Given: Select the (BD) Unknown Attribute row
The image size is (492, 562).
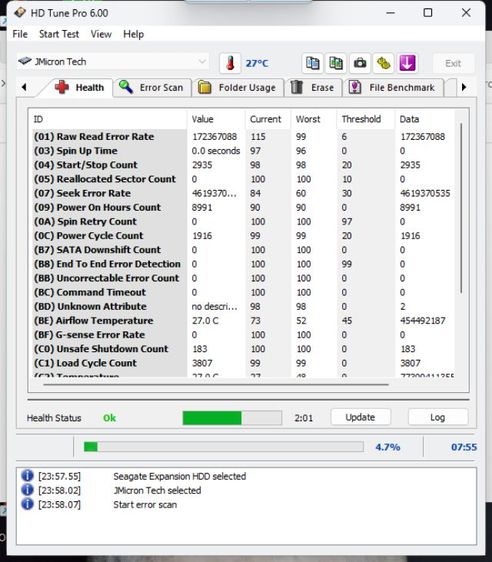Looking at the screenshot, I should (244, 306).
